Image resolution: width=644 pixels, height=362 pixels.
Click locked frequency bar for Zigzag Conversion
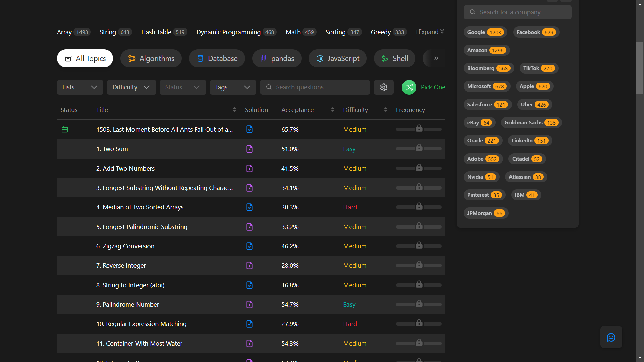(419, 246)
